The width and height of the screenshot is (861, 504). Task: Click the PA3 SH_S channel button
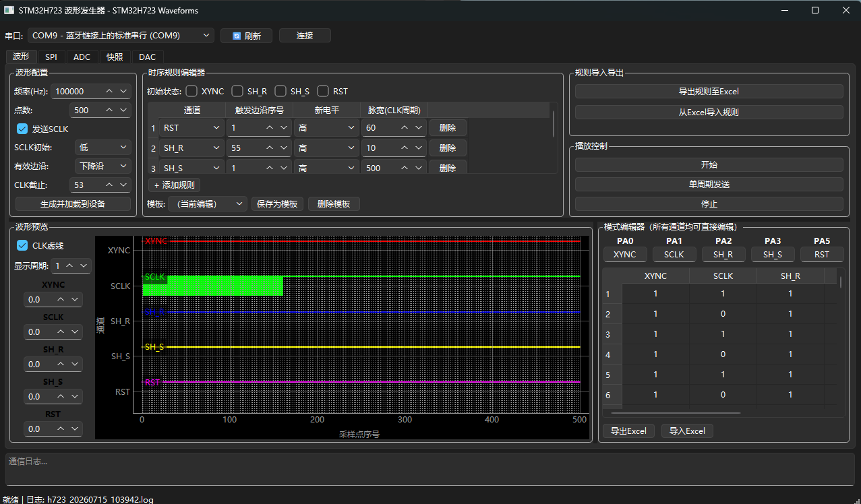click(x=773, y=254)
